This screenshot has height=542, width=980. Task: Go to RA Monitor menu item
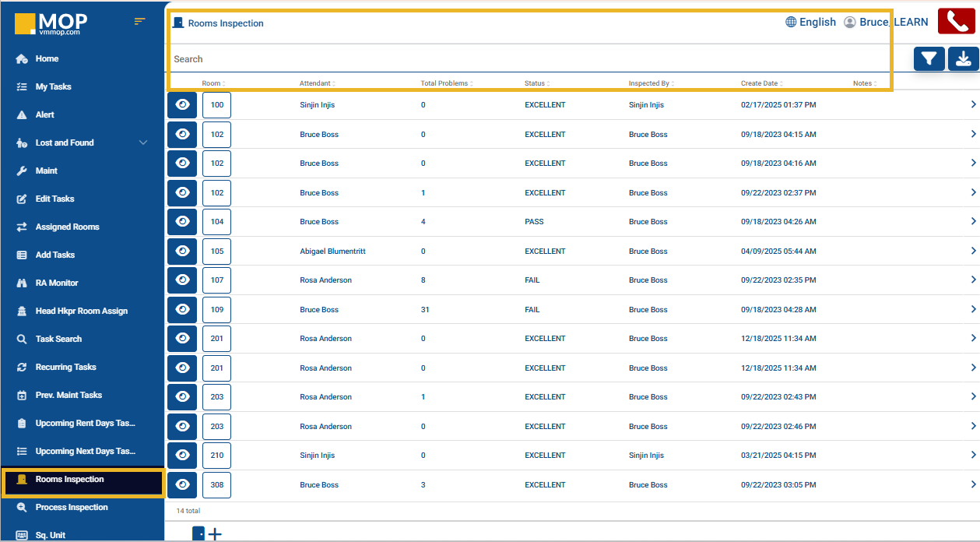(x=57, y=283)
